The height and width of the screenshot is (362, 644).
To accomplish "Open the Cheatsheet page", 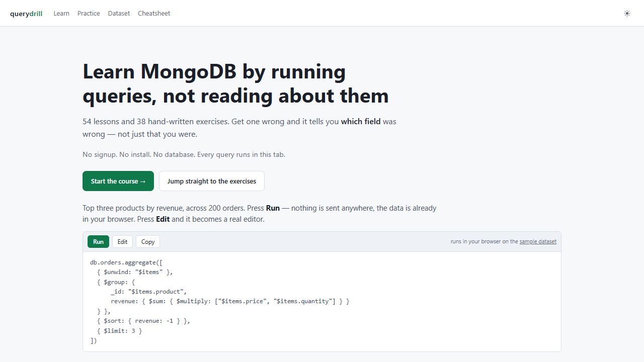I will click(154, 14).
